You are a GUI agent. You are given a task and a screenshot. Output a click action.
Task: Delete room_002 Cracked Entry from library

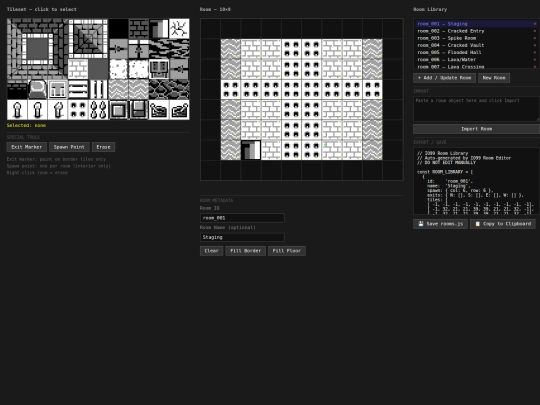coord(535,31)
